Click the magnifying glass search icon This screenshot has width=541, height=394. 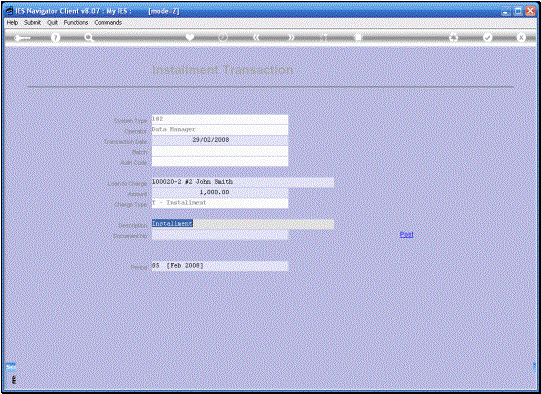pyautogui.click(x=89, y=38)
